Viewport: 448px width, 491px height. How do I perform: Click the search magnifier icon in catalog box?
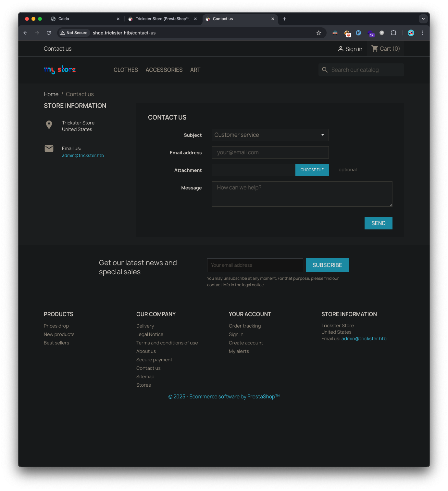tap(325, 70)
